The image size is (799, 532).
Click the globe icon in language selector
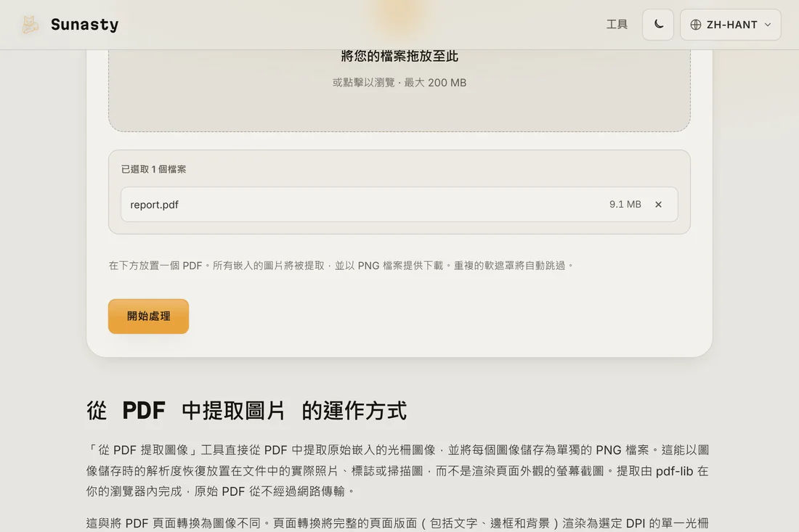click(696, 25)
